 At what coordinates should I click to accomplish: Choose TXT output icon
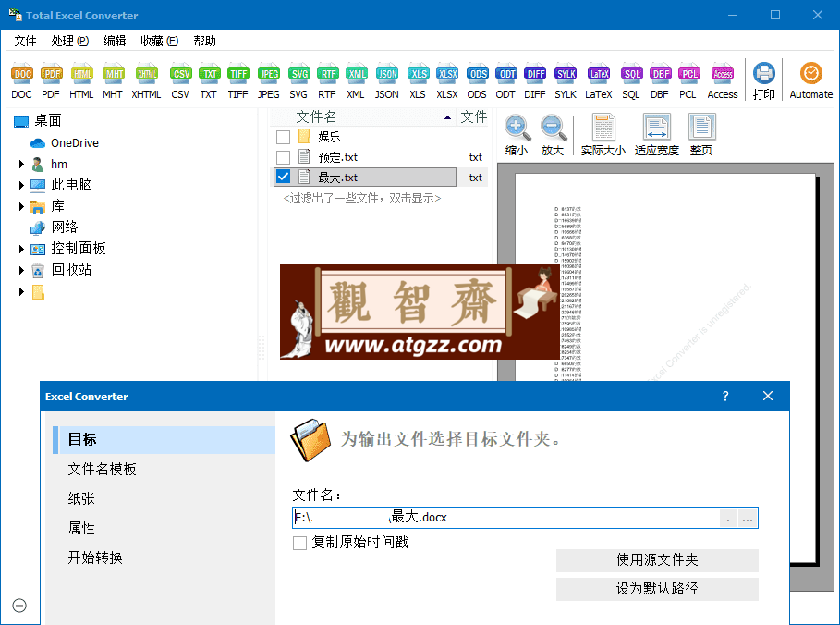point(209,74)
